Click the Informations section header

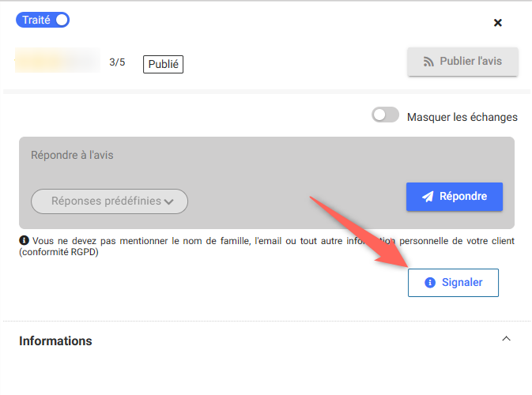click(x=55, y=341)
